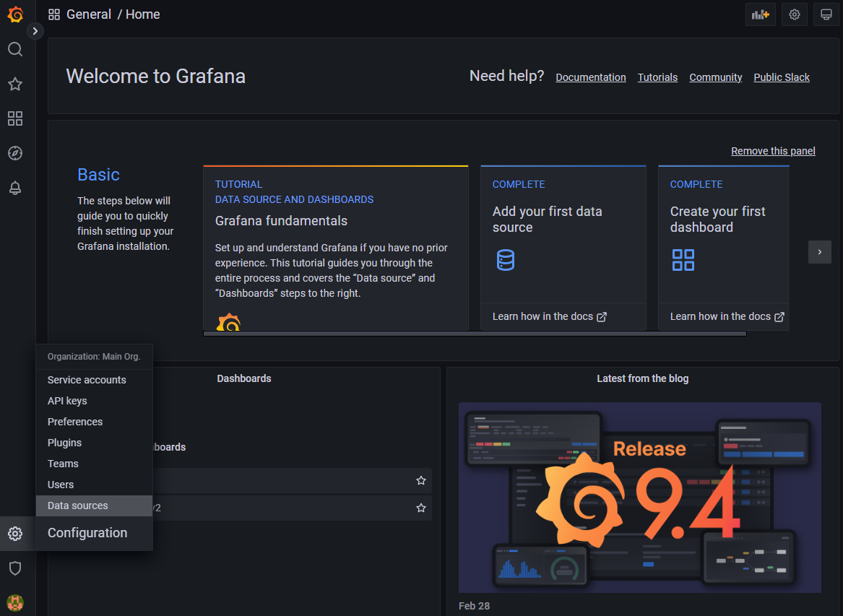Click the Feb 28 blog date
The height and width of the screenshot is (616, 843).
coord(474,606)
